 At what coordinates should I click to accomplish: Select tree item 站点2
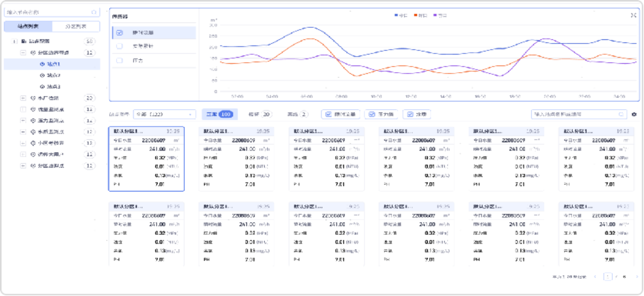coord(52,75)
